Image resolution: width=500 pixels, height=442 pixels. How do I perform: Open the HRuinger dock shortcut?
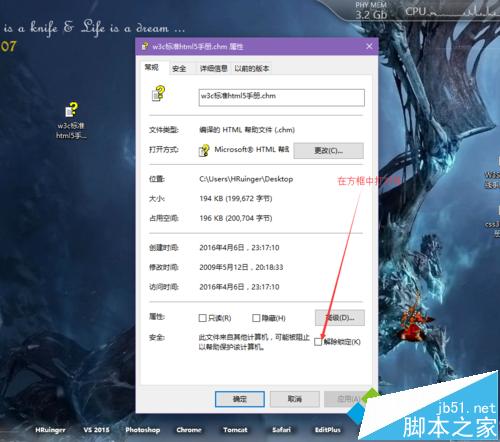click(50, 430)
